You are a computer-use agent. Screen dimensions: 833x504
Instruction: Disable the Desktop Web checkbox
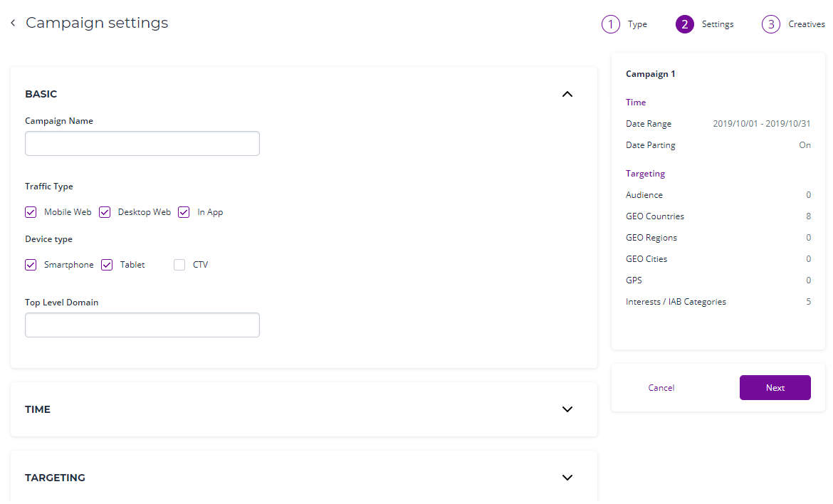[105, 211]
